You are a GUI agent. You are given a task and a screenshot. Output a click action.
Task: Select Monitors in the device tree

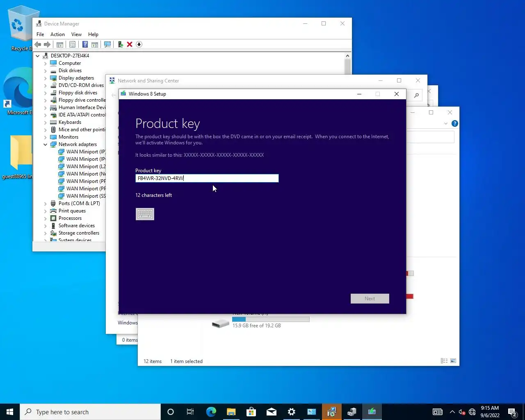tap(68, 137)
